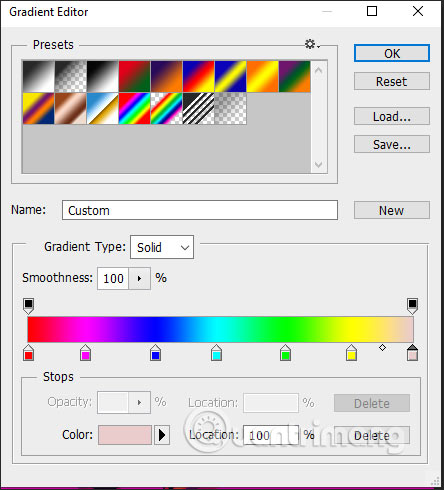444x490 pixels.
Task: Select the right opacity stop above gradient
Action: [x=412, y=306]
